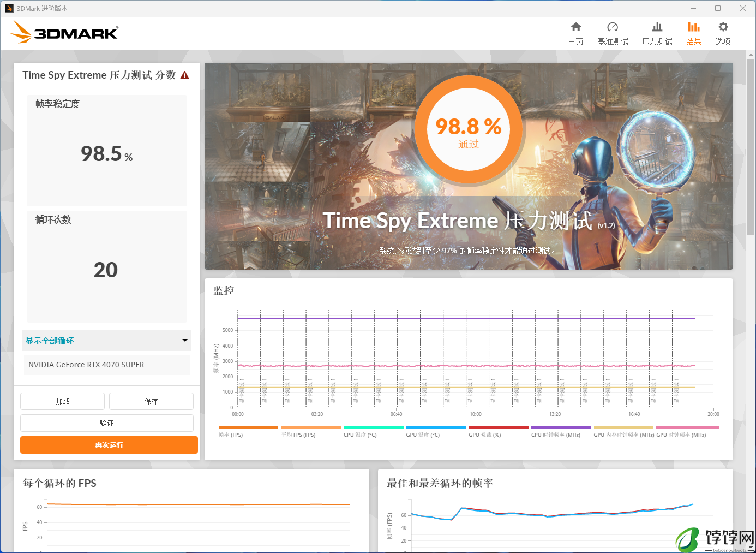The image size is (756, 553).
Task: Toggle the CPU 时钟频率 legend swatch
Action: click(x=561, y=428)
